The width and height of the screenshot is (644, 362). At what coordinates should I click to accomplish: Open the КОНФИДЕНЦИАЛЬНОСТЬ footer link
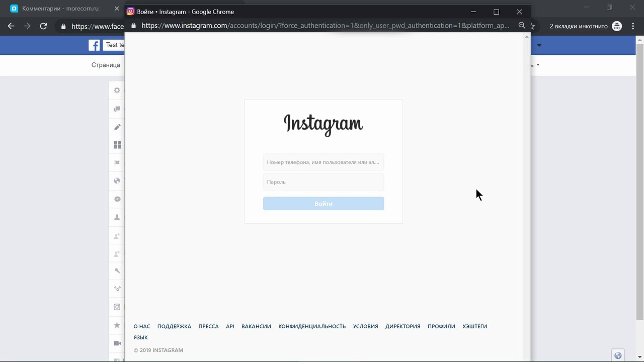coord(312,326)
